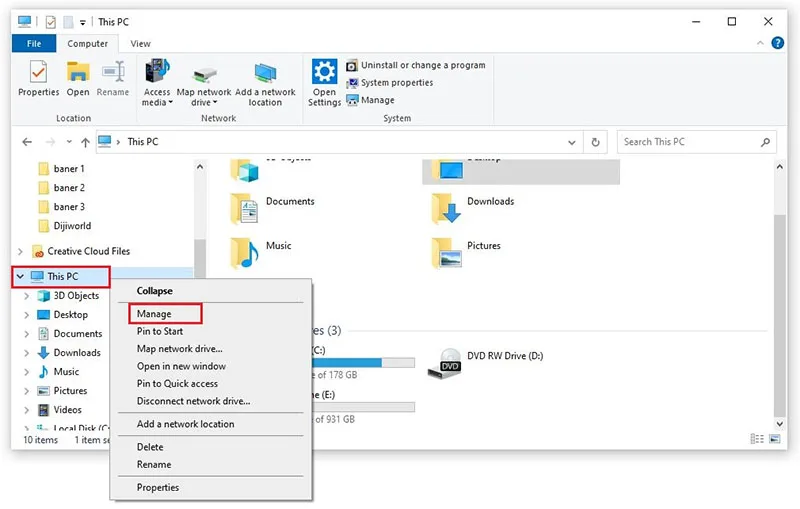800x509 pixels.
Task: Open the Access media dropdown
Action: (x=157, y=83)
